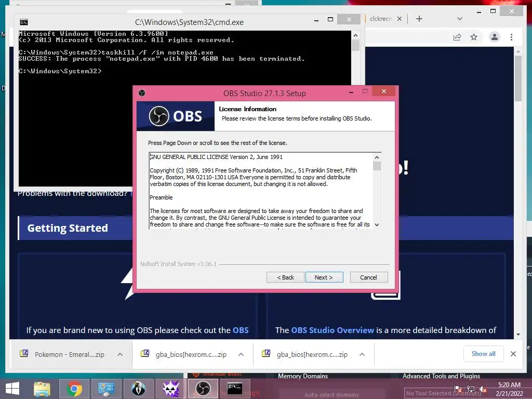This screenshot has width=532, height=399.
Task: Open Google Chrome from taskbar
Action: (x=74, y=389)
